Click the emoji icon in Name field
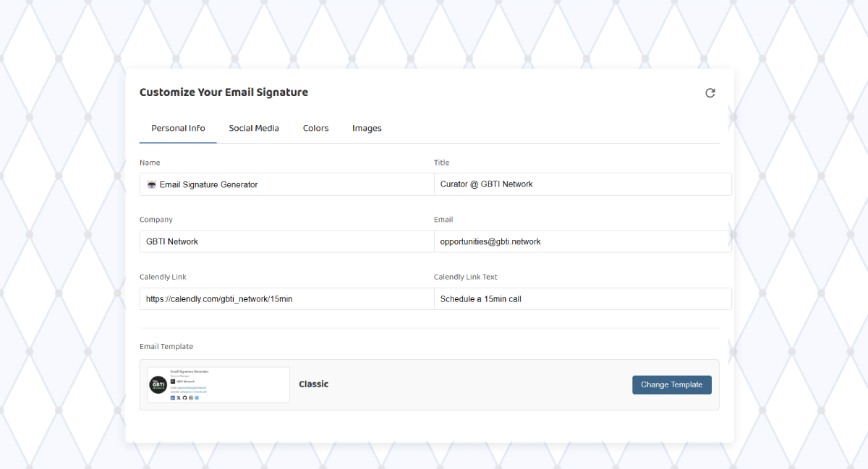 [x=151, y=184]
